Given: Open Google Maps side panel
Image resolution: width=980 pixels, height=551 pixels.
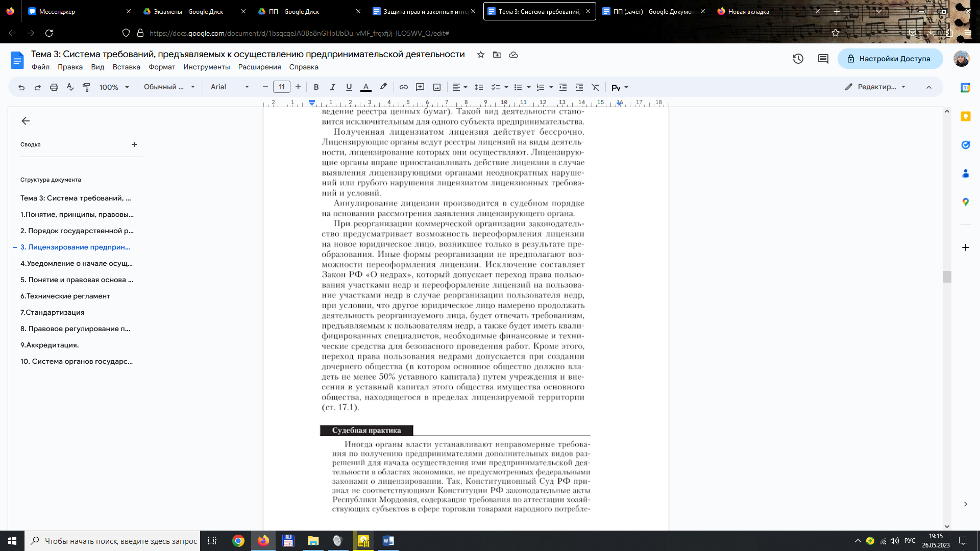Looking at the screenshot, I should pos(966,202).
